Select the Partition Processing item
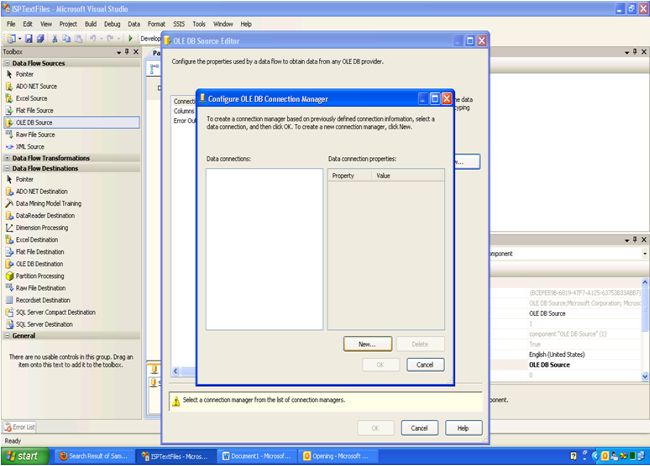 [x=40, y=276]
